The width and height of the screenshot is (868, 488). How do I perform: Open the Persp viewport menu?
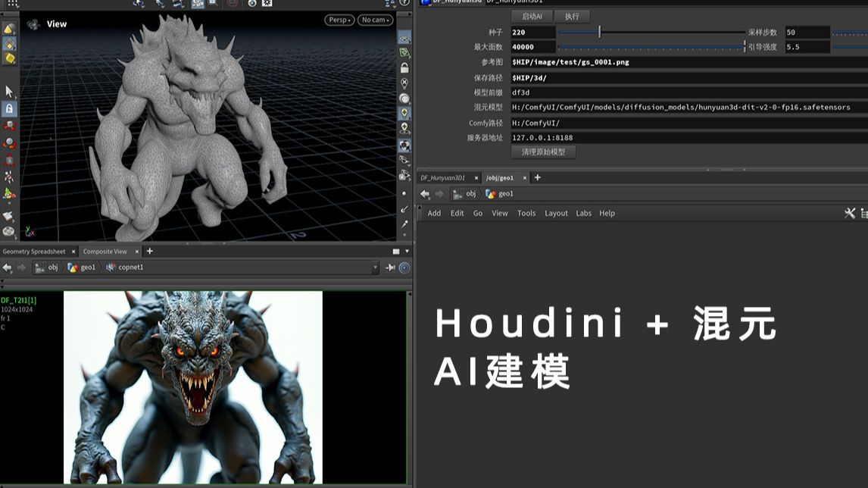[339, 20]
